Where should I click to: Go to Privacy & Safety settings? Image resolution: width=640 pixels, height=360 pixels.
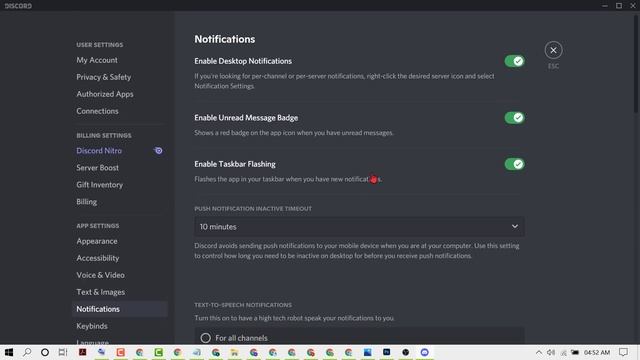[104, 77]
